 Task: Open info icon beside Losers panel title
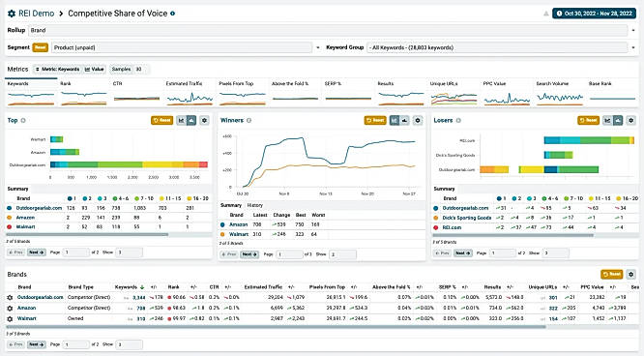pyautogui.click(x=458, y=121)
